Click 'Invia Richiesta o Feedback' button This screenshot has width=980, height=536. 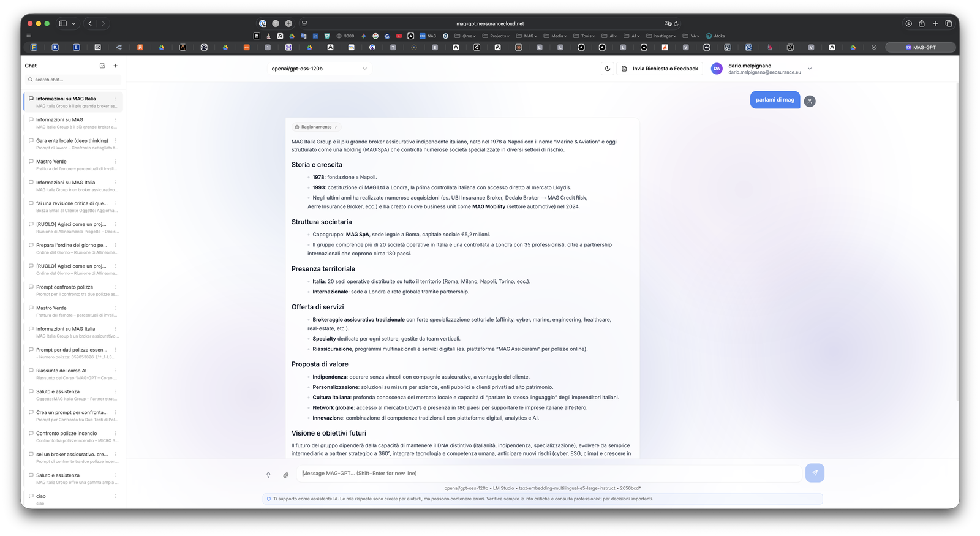point(659,69)
